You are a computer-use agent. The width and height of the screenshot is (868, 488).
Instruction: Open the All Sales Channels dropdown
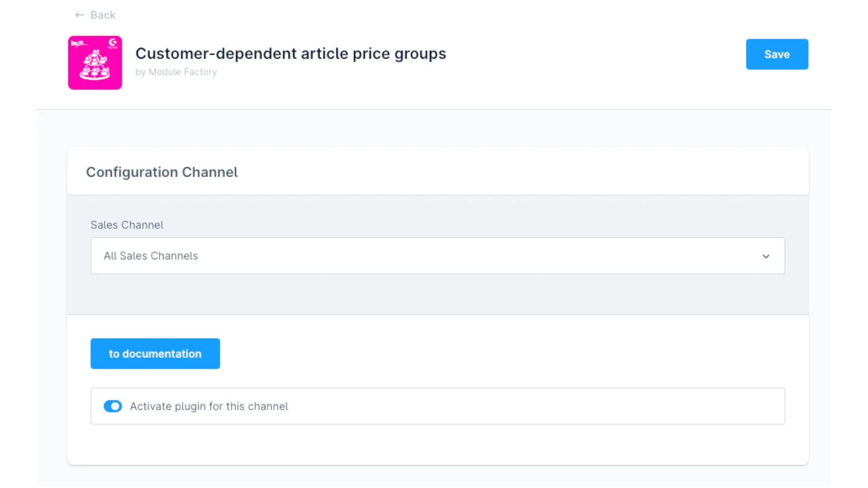pyautogui.click(x=437, y=256)
